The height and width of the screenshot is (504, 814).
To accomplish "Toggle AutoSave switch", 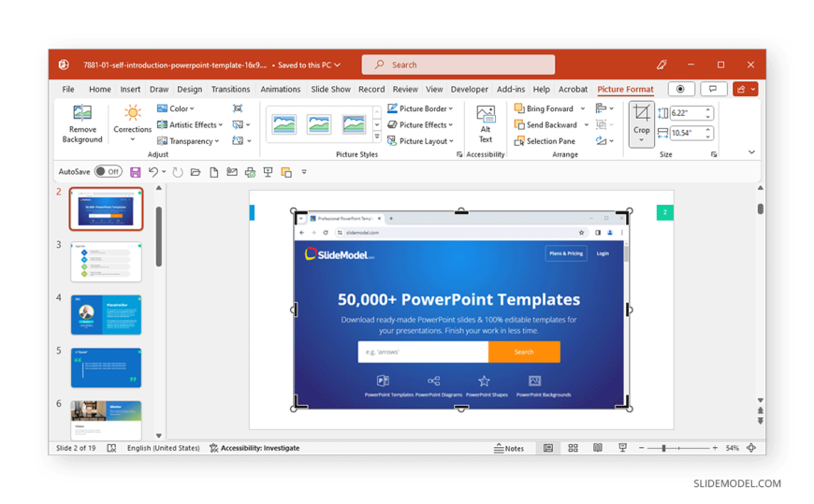I will coord(108,172).
